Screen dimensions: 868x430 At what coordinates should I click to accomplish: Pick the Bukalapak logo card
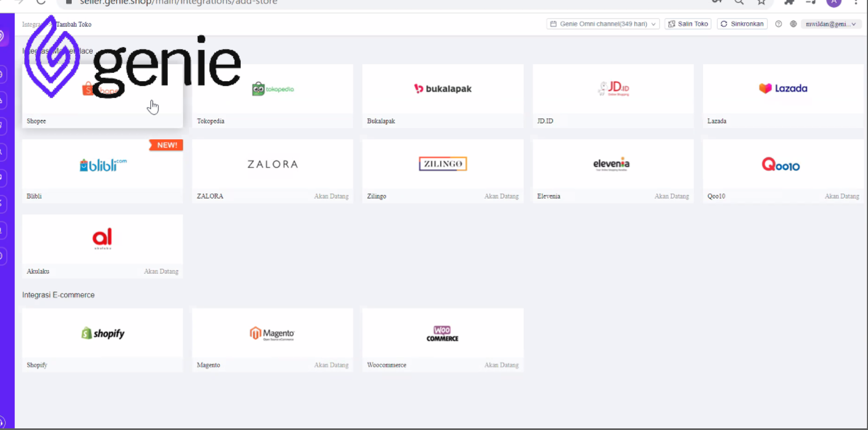pyautogui.click(x=443, y=96)
